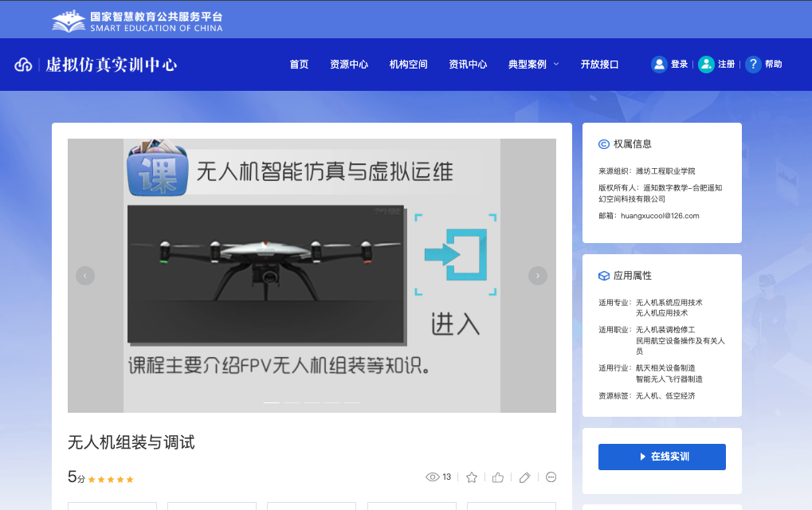This screenshot has width=812, height=510.
Task: Open the 典型案例 menu
Action: click(528, 65)
